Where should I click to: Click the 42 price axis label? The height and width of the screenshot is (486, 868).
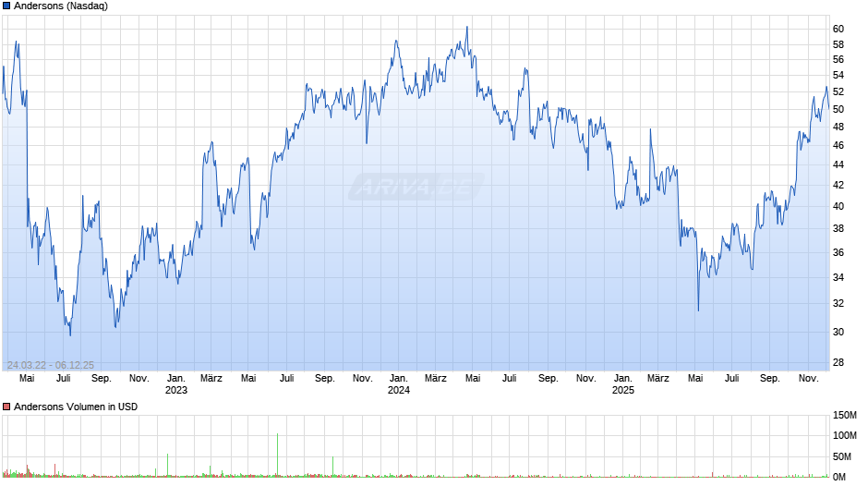pos(838,186)
